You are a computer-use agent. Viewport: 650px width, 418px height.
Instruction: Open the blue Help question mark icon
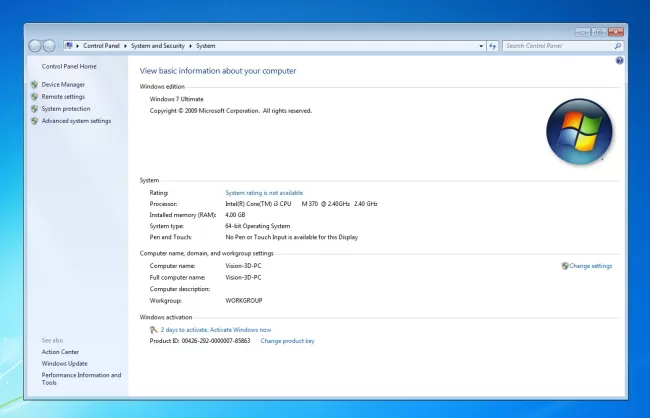pyautogui.click(x=619, y=61)
